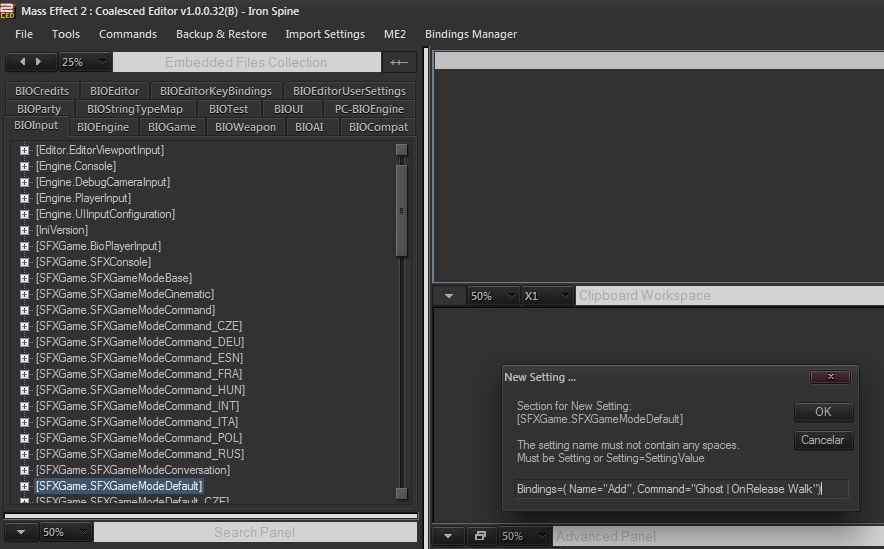The image size is (884, 549).
Task: Open the down-arrow menu of the Clipboard Workspace bar
Action: 449,296
